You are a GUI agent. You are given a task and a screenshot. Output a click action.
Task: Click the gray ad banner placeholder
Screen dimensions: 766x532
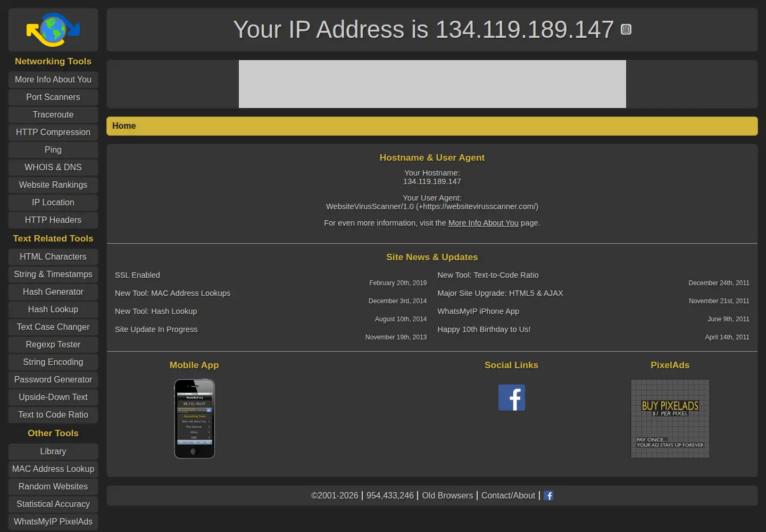(432, 84)
